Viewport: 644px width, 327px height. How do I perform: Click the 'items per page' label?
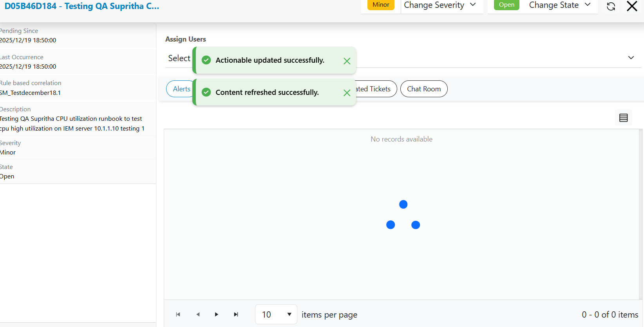(329, 315)
